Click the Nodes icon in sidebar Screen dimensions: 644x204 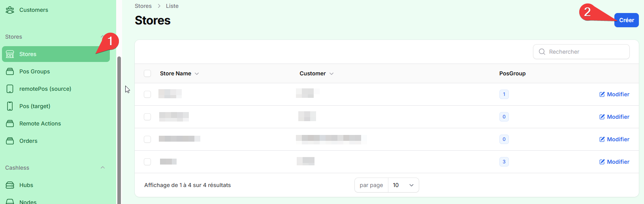[x=10, y=201]
